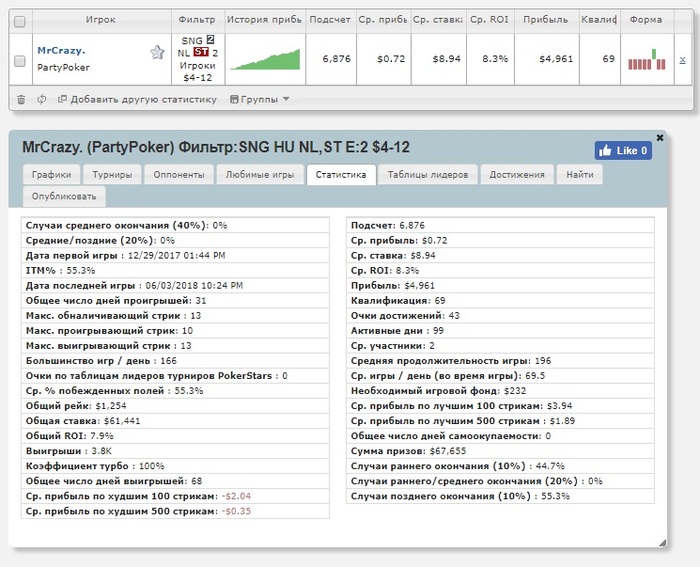
Task: Select the Статистика tab
Action: click(x=341, y=175)
